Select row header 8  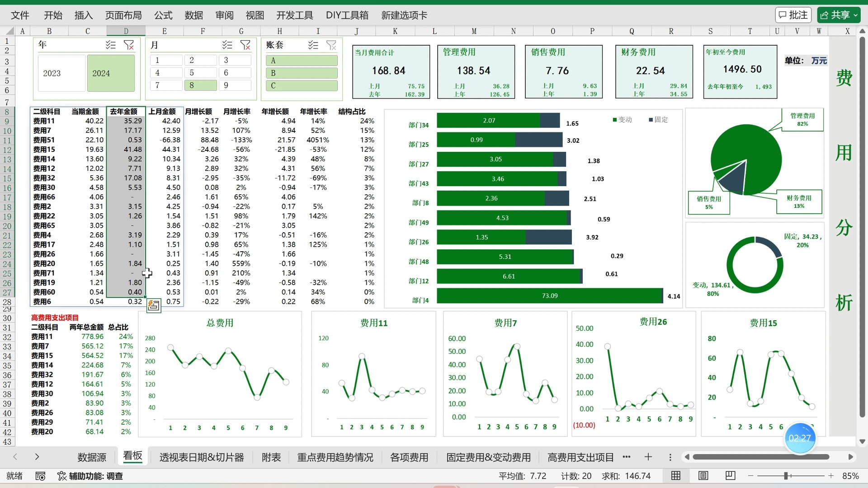(7, 112)
